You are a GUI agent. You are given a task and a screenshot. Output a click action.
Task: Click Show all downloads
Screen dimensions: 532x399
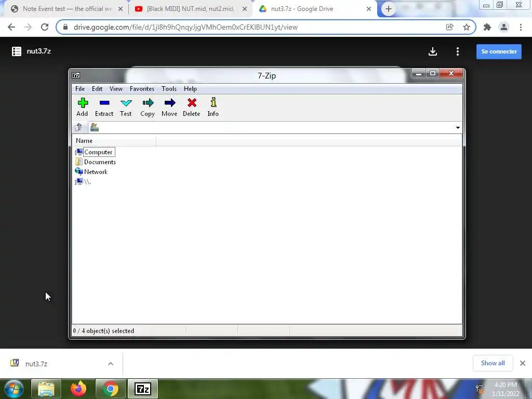pyautogui.click(x=493, y=363)
